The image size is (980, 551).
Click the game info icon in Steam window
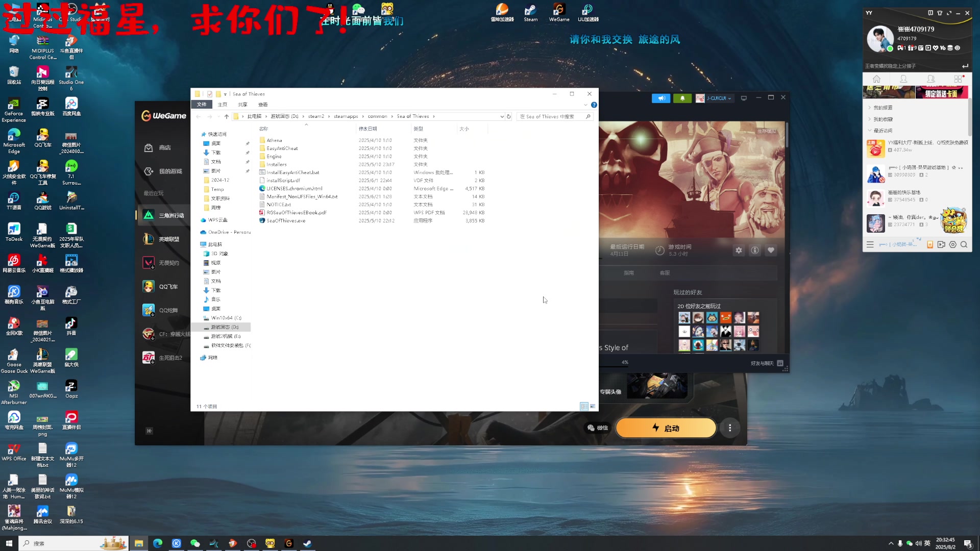pyautogui.click(x=755, y=251)
